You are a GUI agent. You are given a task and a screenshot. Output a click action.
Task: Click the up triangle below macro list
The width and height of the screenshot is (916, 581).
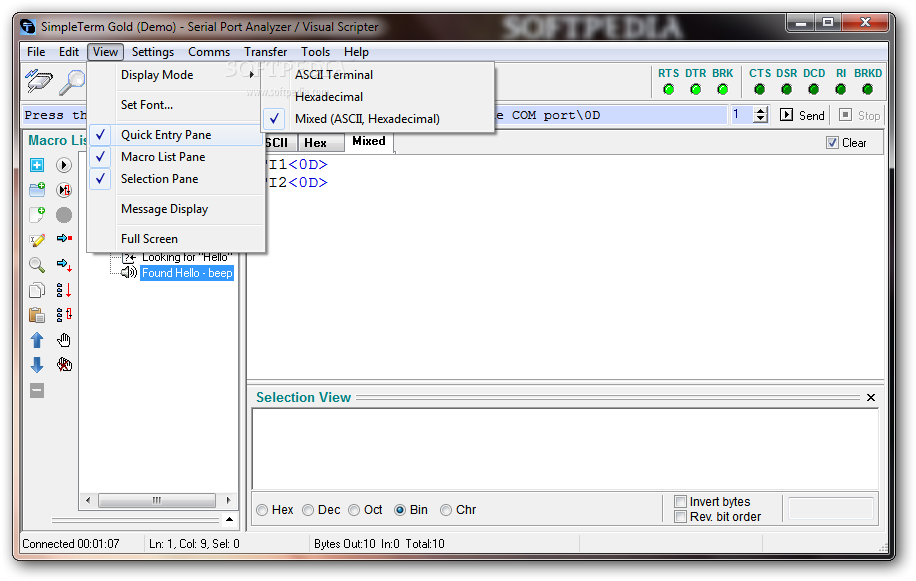click(230, 519)
